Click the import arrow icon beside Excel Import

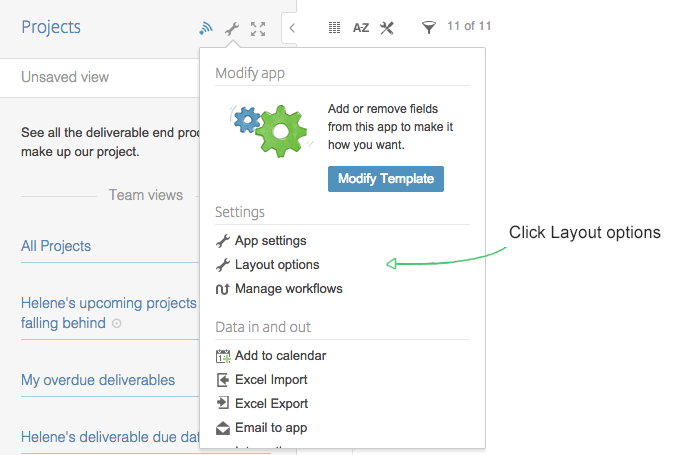pyautogui.click(x=223, y=380)
